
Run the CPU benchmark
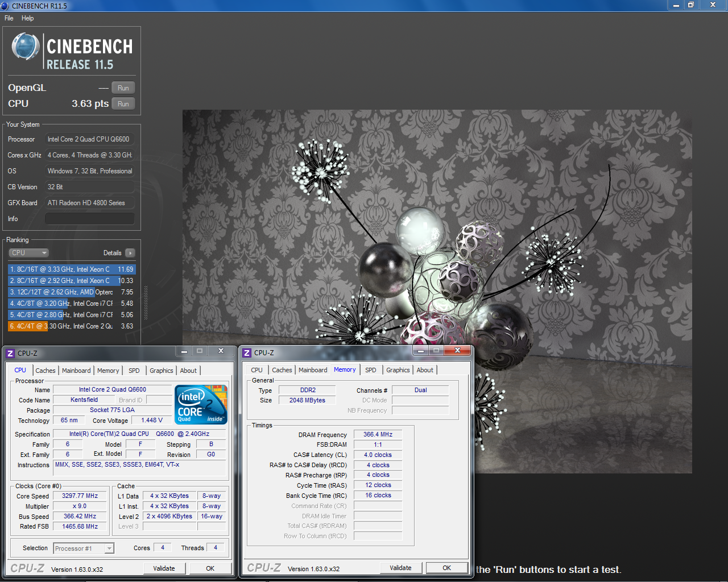(x=123, y=104)
